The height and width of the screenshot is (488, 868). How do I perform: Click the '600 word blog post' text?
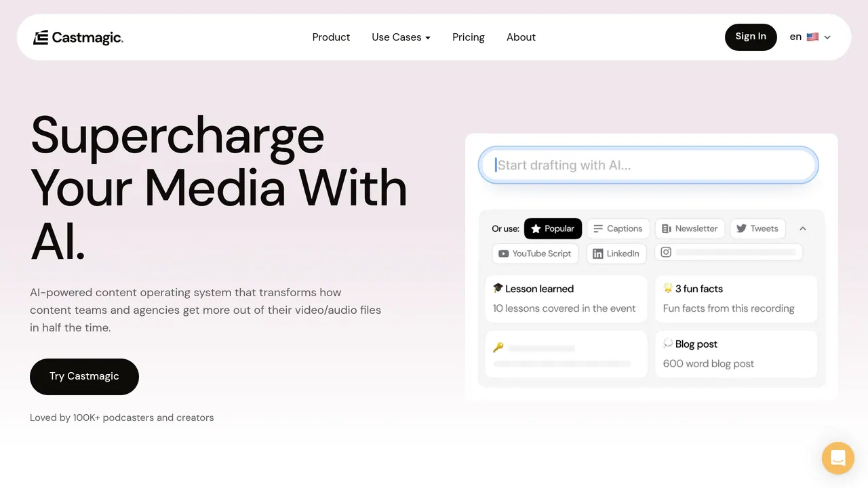pos(709,364)
